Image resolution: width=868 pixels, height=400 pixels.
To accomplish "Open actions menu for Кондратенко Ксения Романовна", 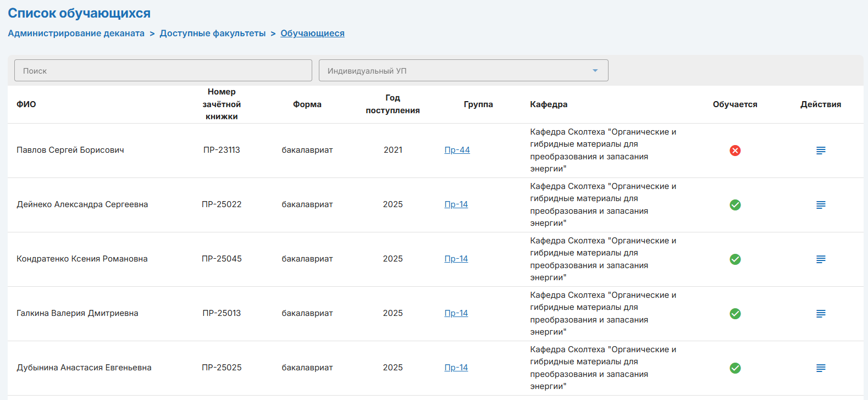I will pyautogui.click(x=820, y=259).
